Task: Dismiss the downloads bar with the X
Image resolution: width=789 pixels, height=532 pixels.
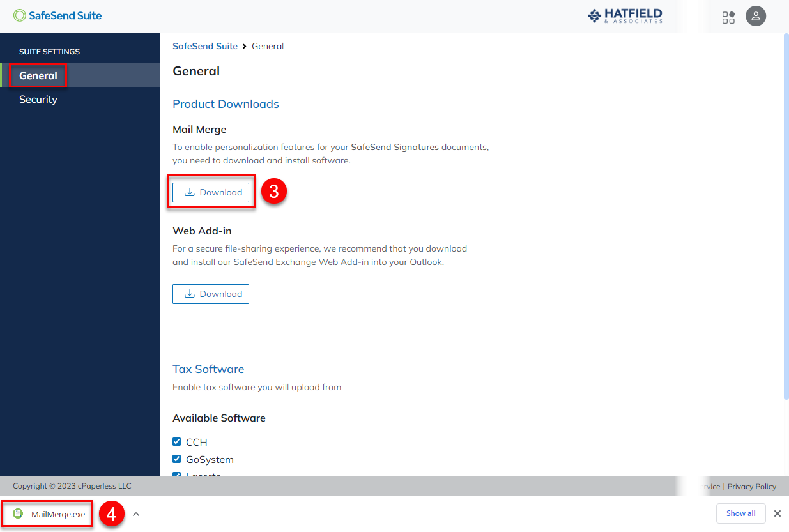Action: tap(778, 513)
